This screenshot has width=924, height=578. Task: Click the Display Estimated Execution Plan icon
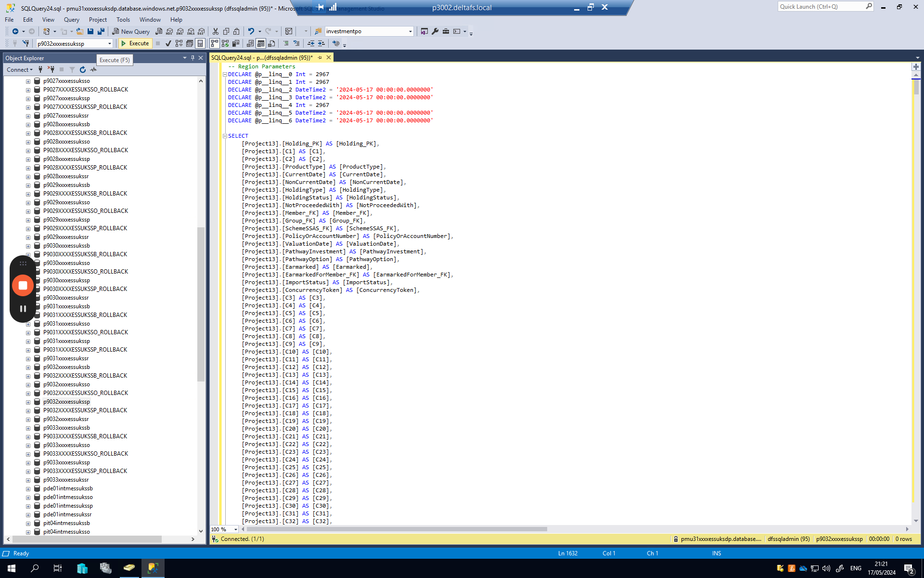point(179,43)
